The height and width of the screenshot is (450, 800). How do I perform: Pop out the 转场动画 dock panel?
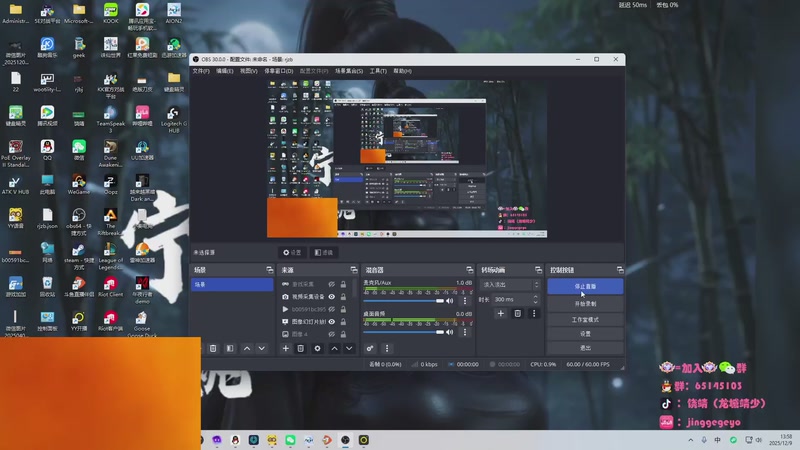538,270
